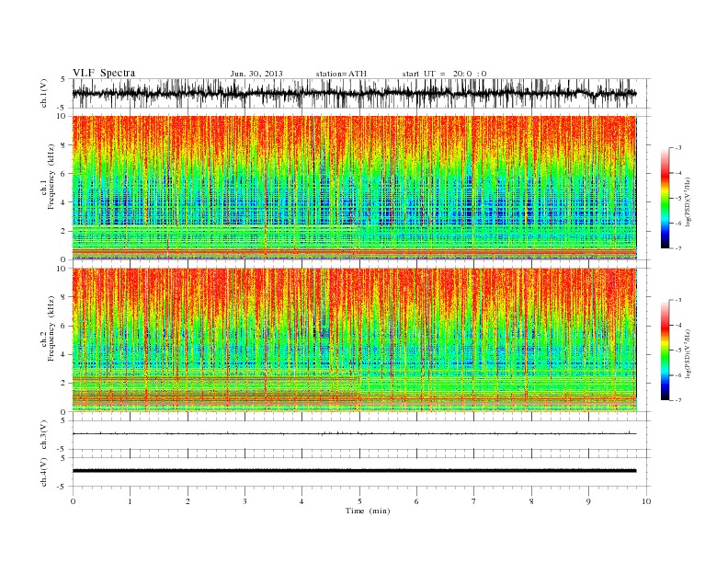The width and height of the screenshot is (728, 563).
Task: Click the ch.2 spectrogram panel
Action: click(x=355, y=340)
